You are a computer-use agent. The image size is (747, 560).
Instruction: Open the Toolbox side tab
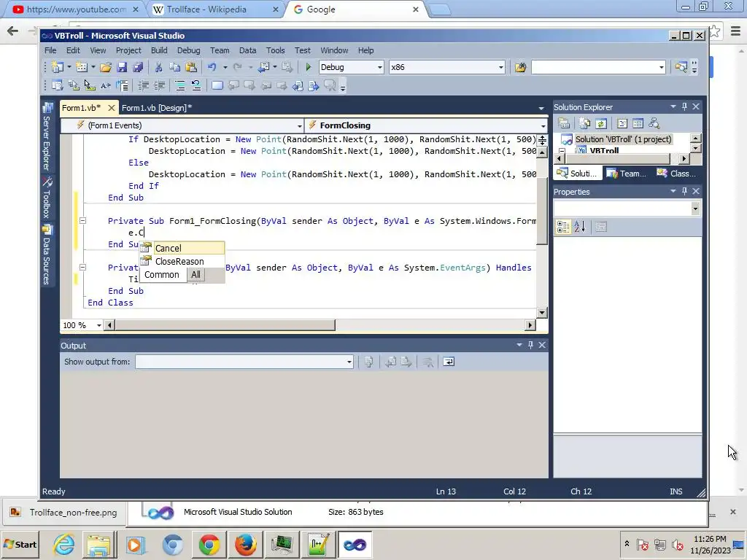click(x=47, y=198)
